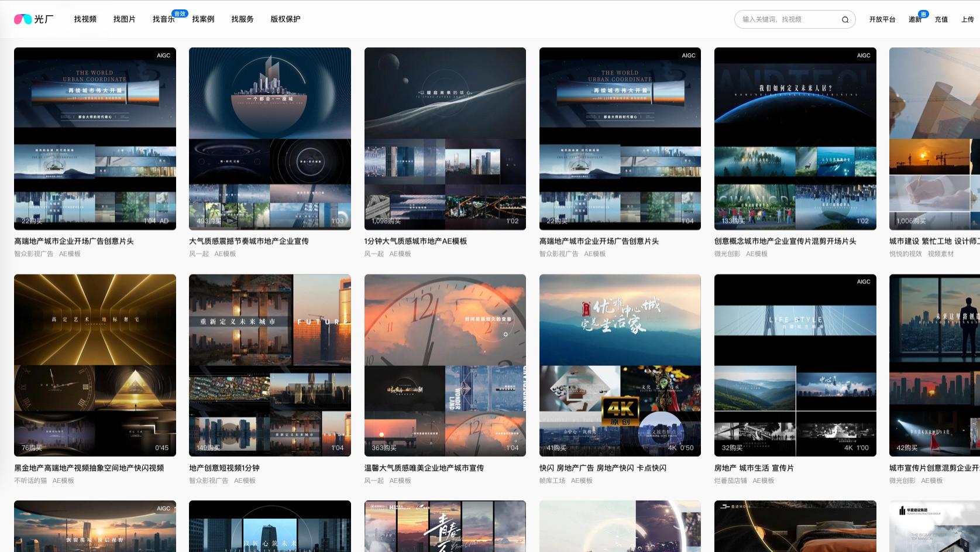Click the 上传 button
The width and height of the screenshot is (980, 552).
[x=968, y=19]
